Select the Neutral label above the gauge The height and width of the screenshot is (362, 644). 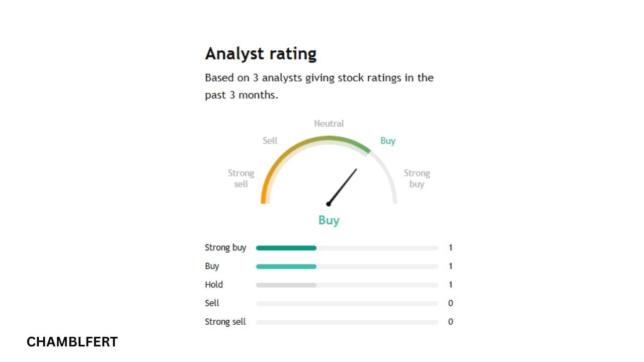(x=329, y=123)
